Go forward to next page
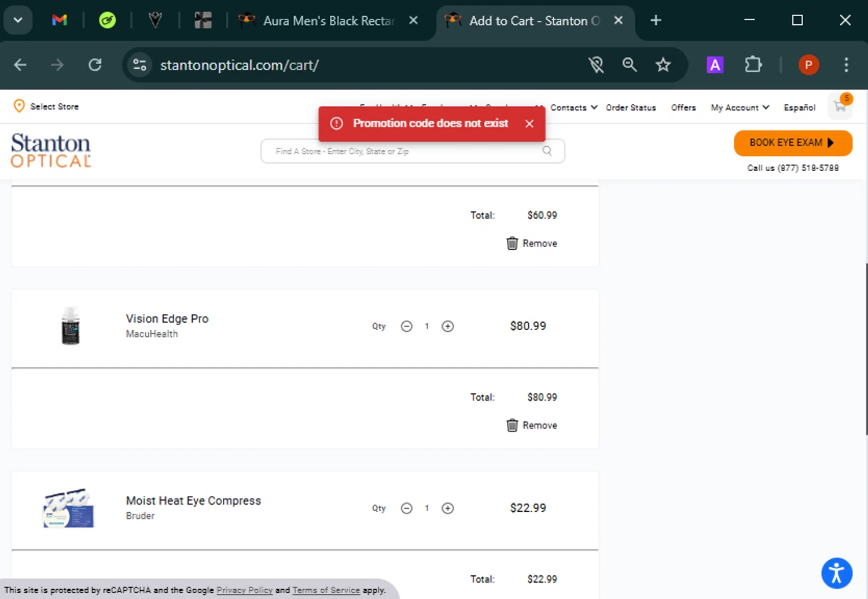Image resolution: width=868 pixels, height=599 pixels. coord(57,65)
